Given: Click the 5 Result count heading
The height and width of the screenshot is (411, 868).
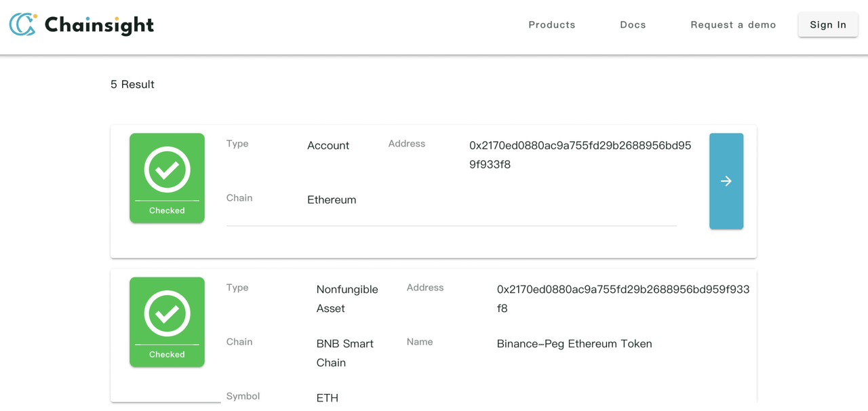Looking at the screenshot, I should (132, 85).
